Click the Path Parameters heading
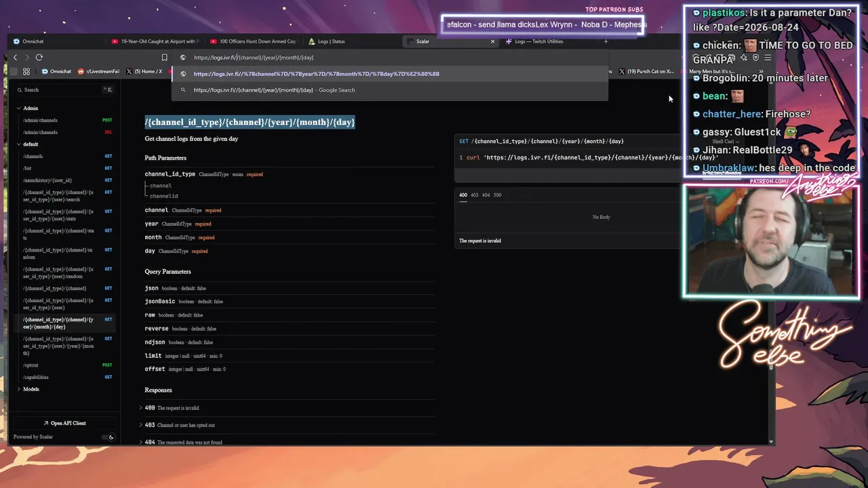The height and width of the screenshot is (488, 868). click(x=165, y=158)
